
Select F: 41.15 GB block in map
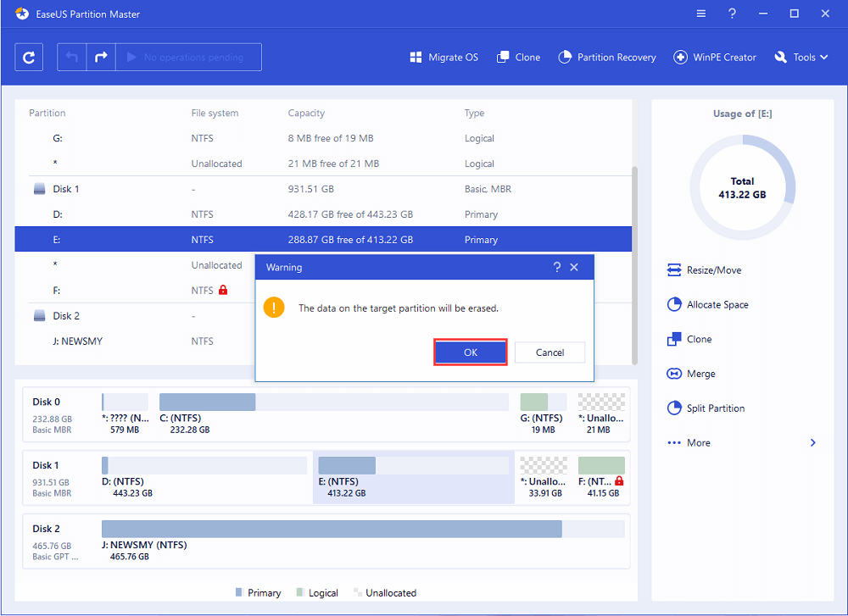[601, 478]
